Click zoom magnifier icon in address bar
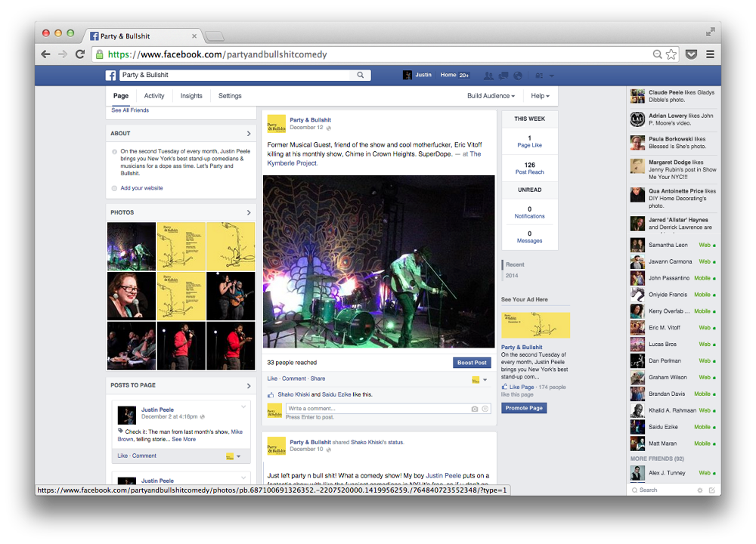The height and width of the screenshot is (544, 756). (657, 54)
